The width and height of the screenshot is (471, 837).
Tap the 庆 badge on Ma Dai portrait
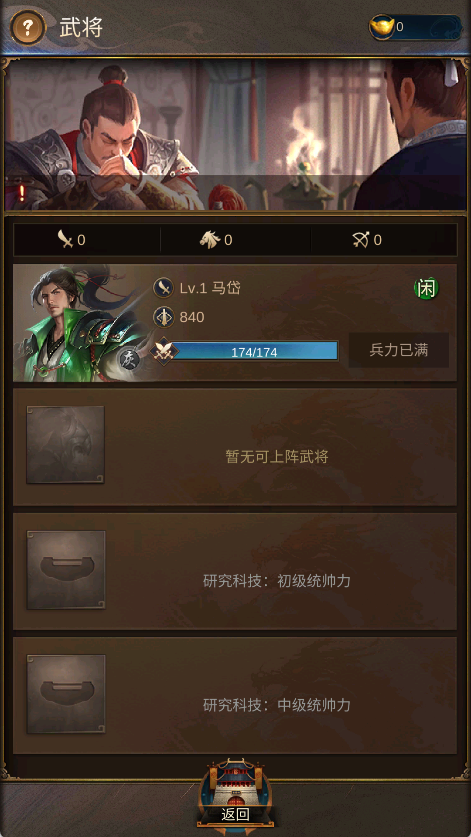click(129, 359)
